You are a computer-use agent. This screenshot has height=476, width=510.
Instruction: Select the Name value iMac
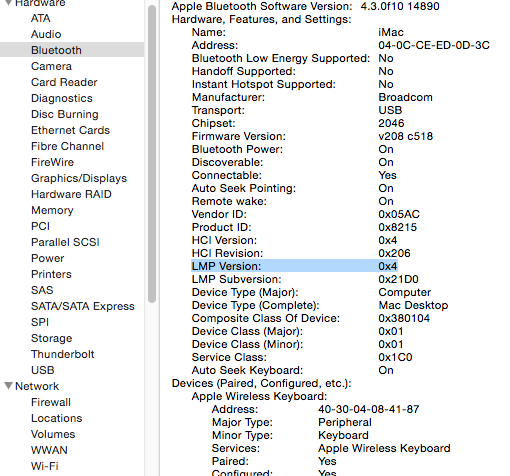[391, 32]
